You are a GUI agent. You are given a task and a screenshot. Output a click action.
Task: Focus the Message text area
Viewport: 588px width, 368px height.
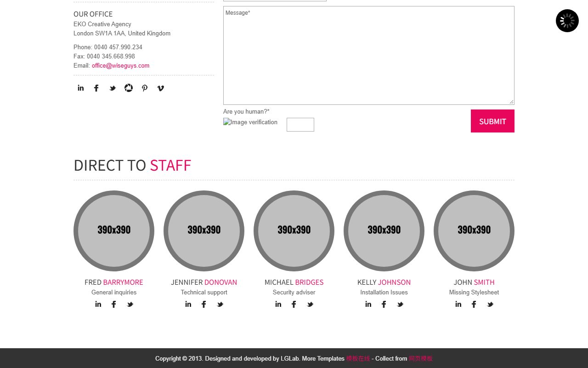tap(369, 55)
